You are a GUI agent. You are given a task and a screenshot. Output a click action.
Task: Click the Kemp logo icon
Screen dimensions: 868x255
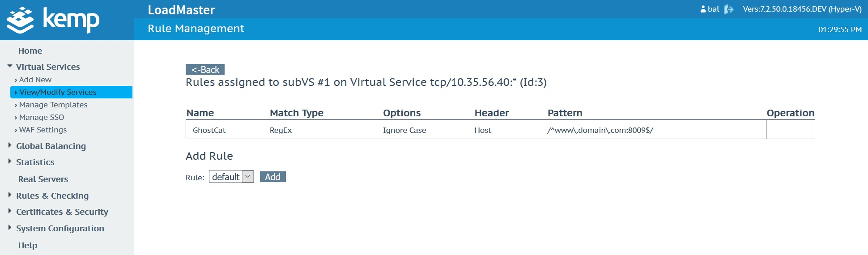click(x=20, y=21)
